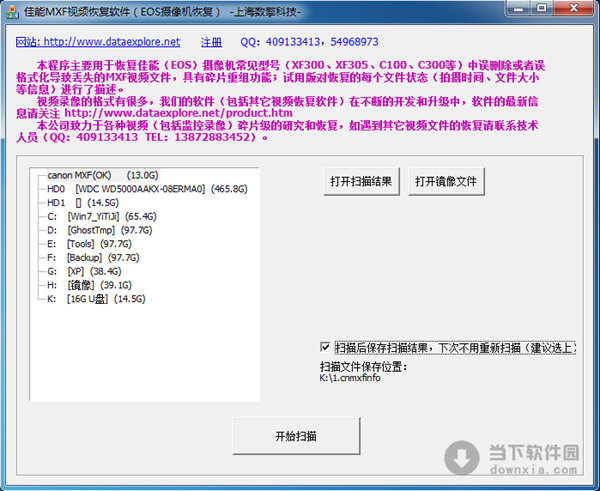Select drive E: [Tools]
This screenshot has width=600, height=491.
click(90, 244)
